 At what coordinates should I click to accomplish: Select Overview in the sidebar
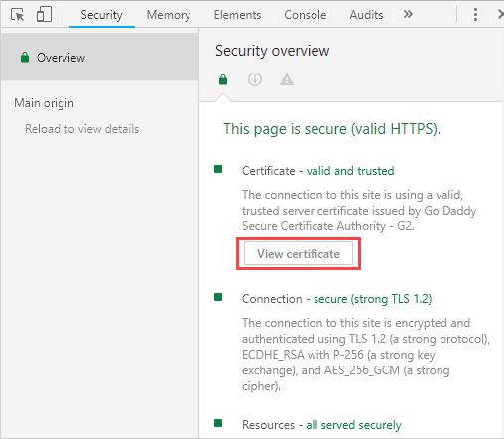[x=99, y=57]
